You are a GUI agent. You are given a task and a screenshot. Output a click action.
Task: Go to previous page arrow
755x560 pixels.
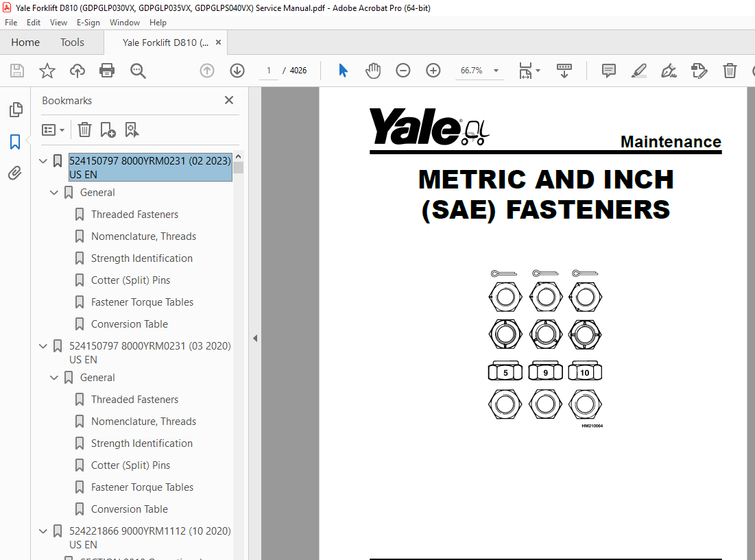[207, 71]
